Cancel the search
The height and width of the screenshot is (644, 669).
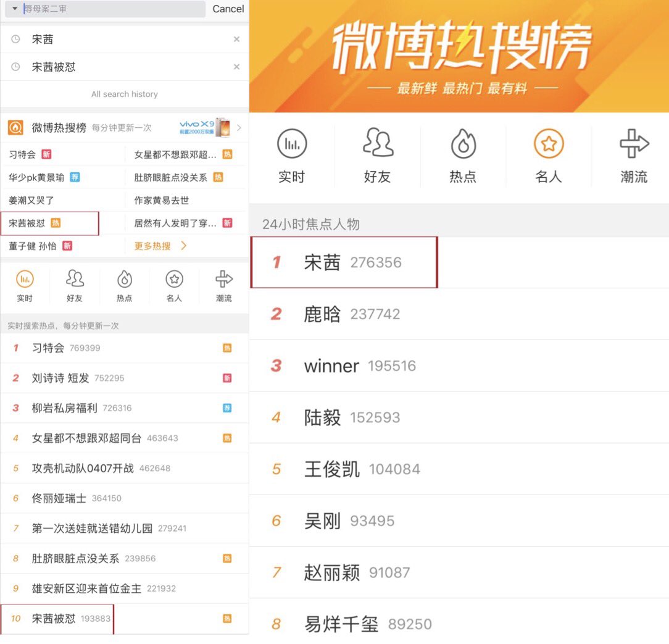tap(228, 9)
